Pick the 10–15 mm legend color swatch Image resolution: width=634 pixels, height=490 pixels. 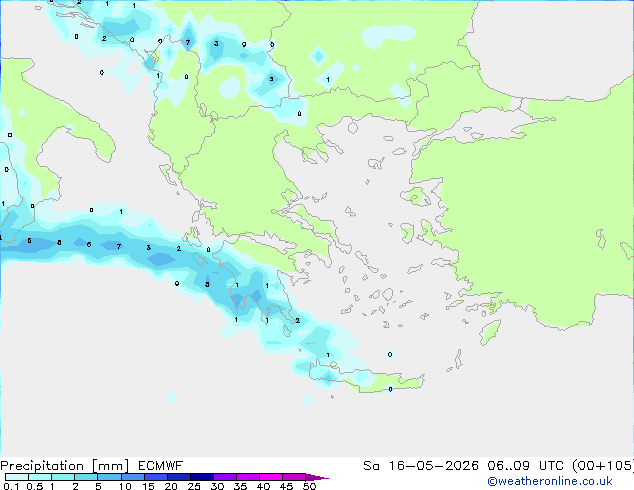[x=133, y=477]
